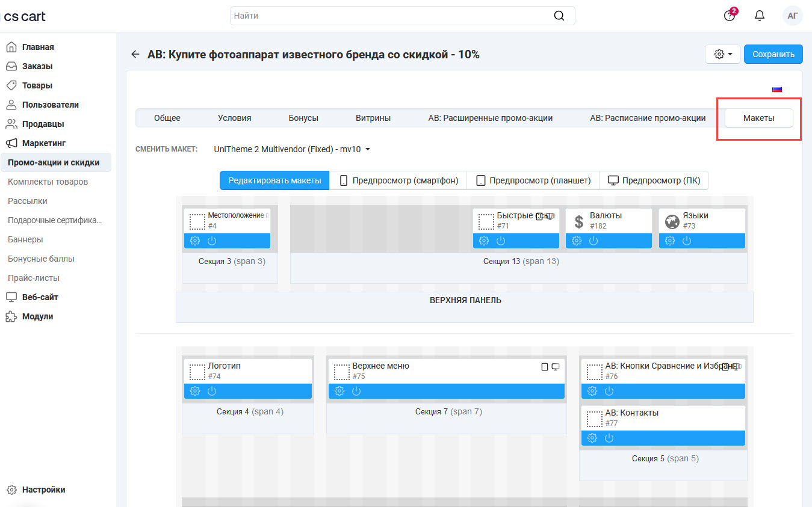
Task: Open Баннеры in the sidebar
Action: click(25, 239)
